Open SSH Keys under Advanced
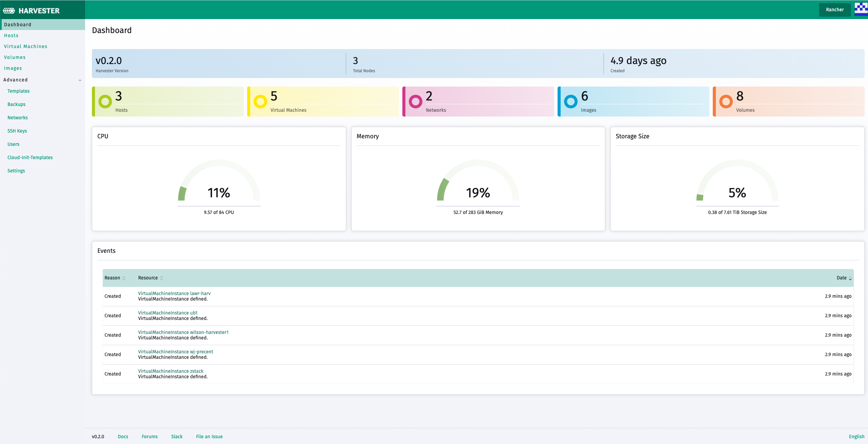 pyautogui.click(x=17, y=131)
